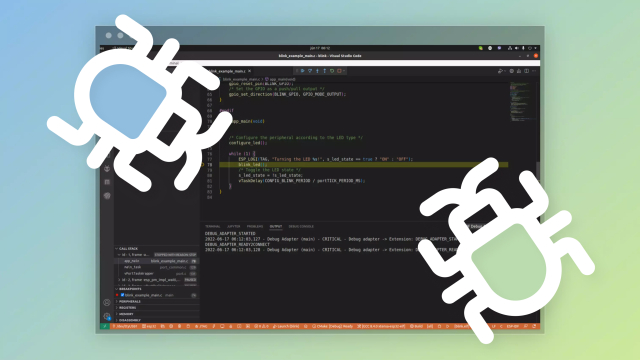Open the Manage gear icon in activity bar
Image resolution: width=640 pixels, height=360 pixels.
coord(107,316)
